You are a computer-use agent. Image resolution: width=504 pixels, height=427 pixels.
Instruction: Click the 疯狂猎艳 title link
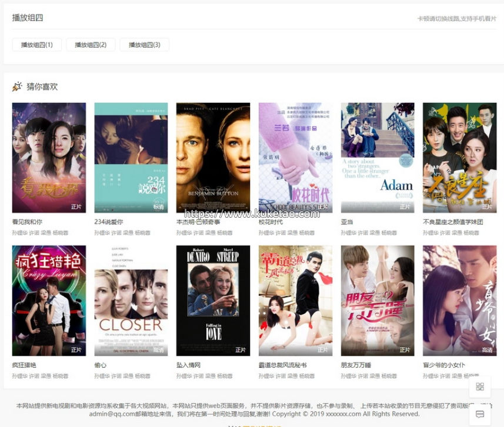pos(24,365)
